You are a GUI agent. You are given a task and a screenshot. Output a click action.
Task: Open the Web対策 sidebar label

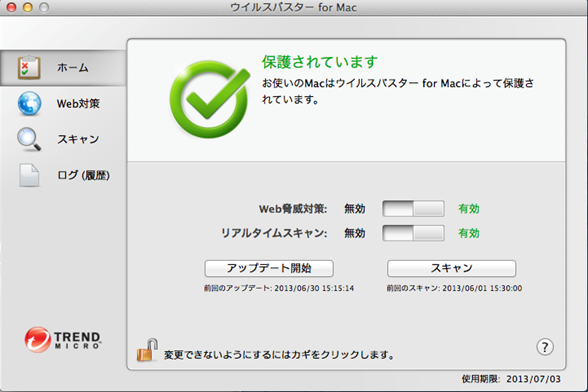click(78, 104)
